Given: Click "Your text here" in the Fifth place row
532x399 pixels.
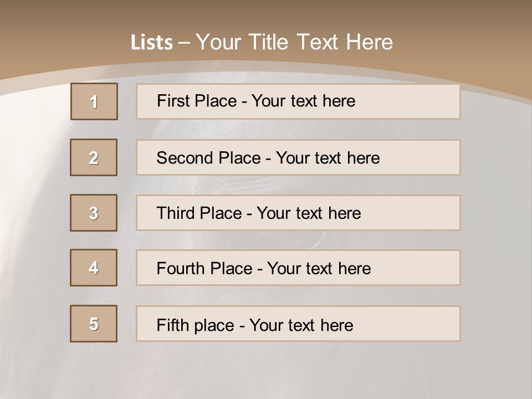Looking at the screenshot, I should pyautogui.click(x=301, y=325).
